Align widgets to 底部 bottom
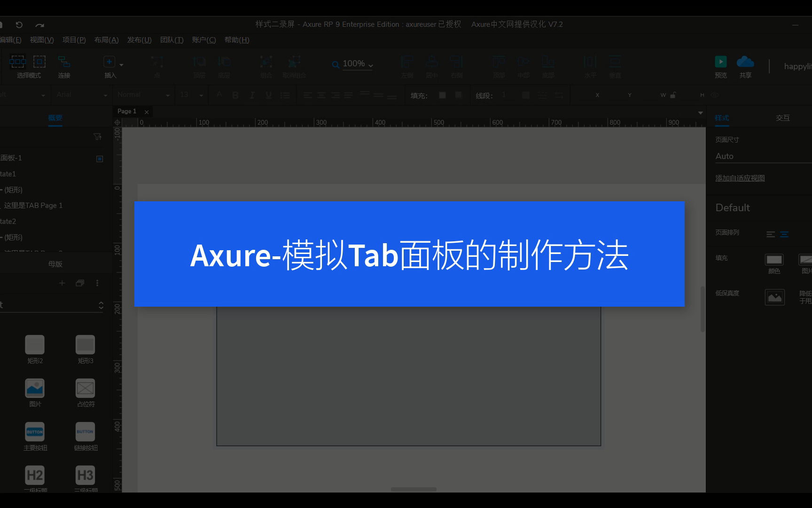812x508 pixels. (x=548, y=62)
